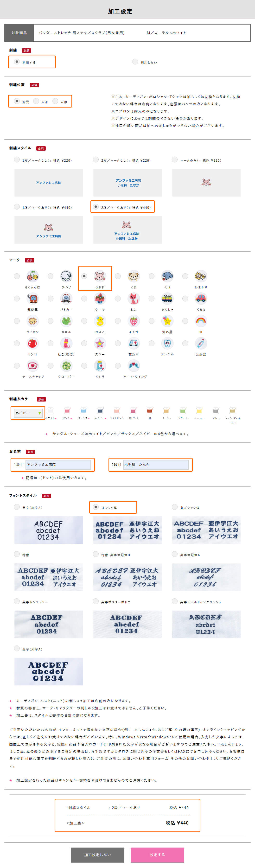Select 丸ゴシック体 font style radio
The image size is (255, 868).
point(174,507)
